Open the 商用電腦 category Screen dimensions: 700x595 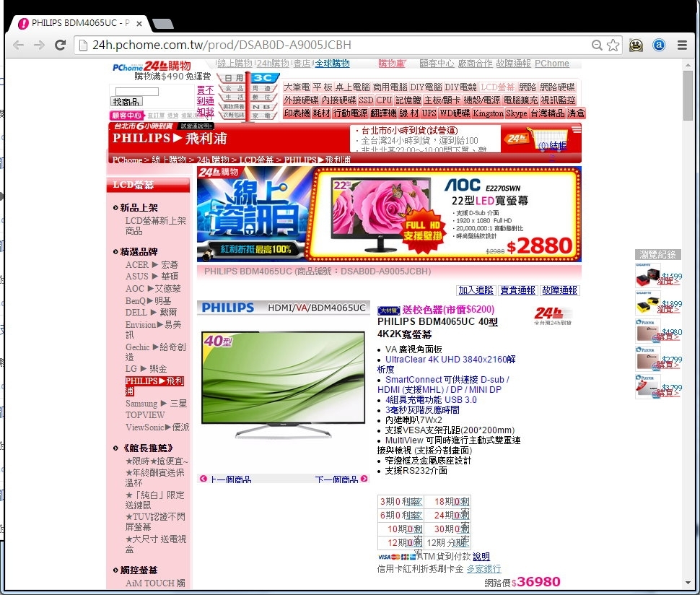tap(390, 87)
